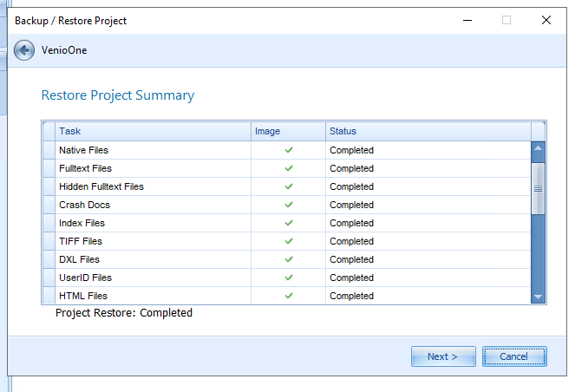Click the Next > button

point(443,356)
